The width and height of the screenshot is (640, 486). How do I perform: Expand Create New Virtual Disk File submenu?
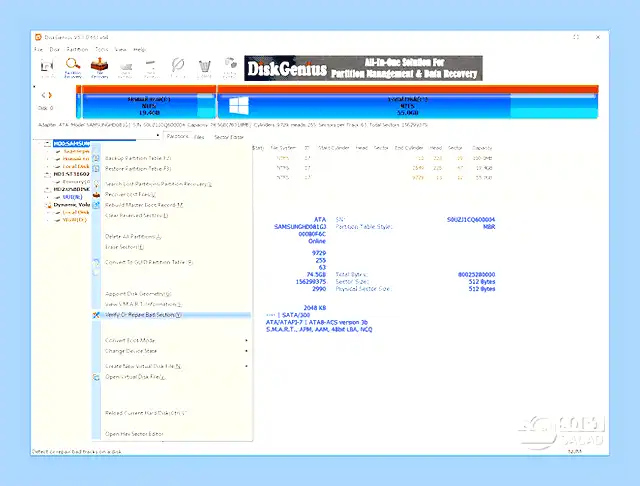(x=171, y=366)
